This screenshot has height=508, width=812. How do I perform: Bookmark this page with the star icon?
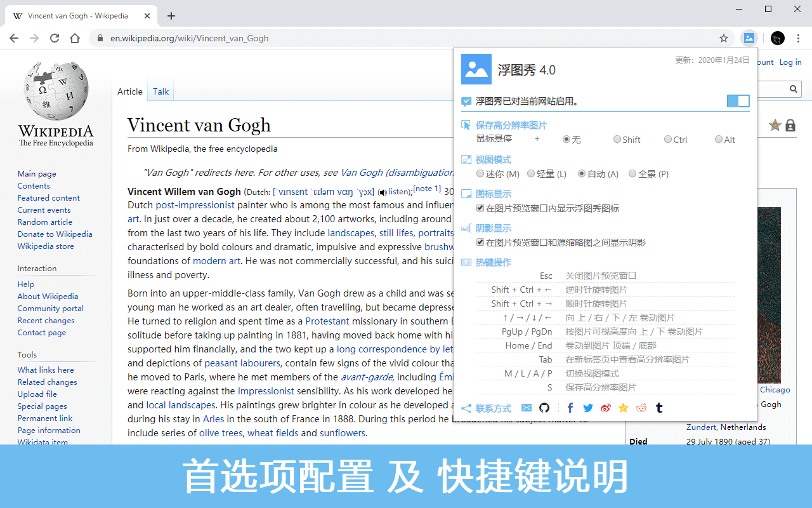(724, 38)
